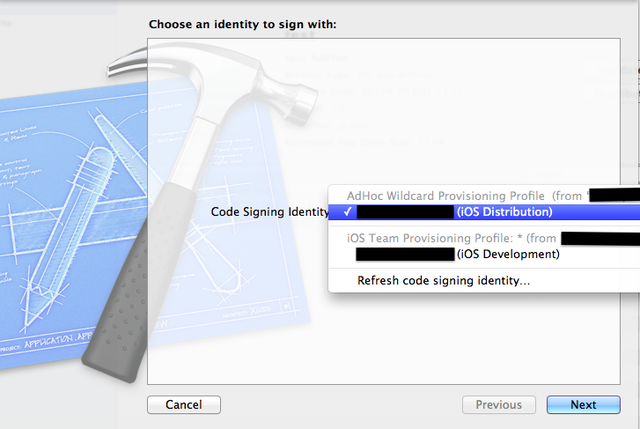Click the checkmark beside iOS Distribution

pyautogui.click(x=346, y=212)
